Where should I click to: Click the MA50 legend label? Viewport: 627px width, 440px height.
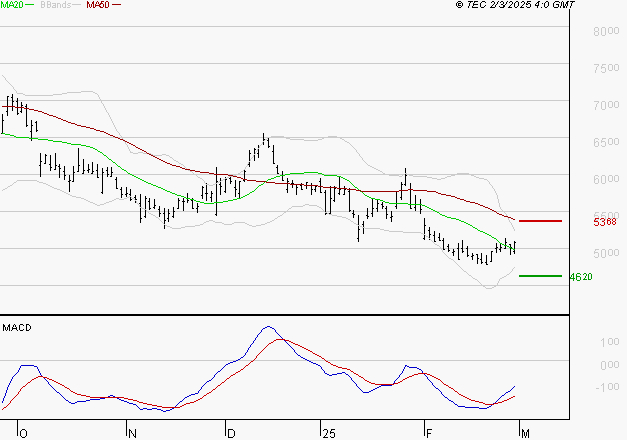coord(98,4)
